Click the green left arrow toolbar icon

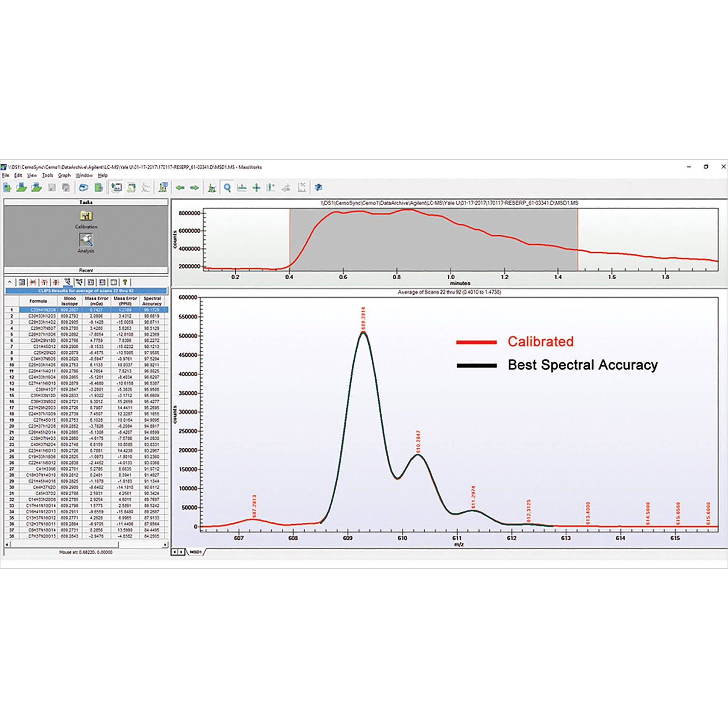pos(180,187)
